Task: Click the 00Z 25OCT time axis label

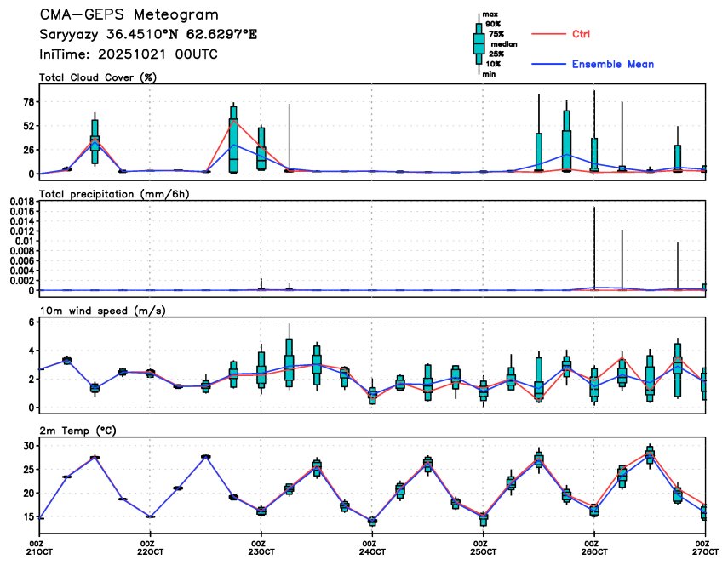Action: [x=481, y=548]
